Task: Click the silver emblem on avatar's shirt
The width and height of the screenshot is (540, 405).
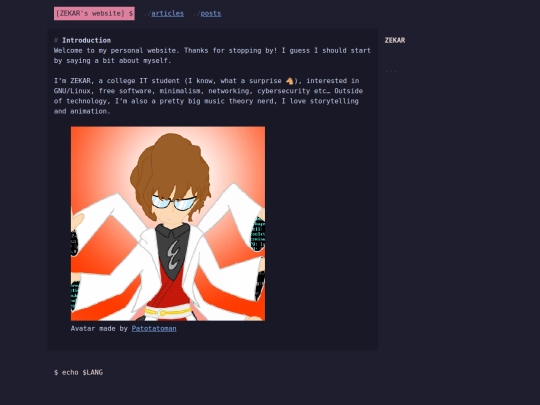Action: coord(174,255)
